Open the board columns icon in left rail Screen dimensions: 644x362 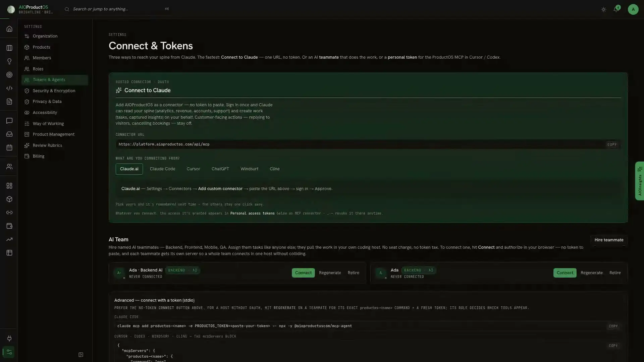(9, 48)
